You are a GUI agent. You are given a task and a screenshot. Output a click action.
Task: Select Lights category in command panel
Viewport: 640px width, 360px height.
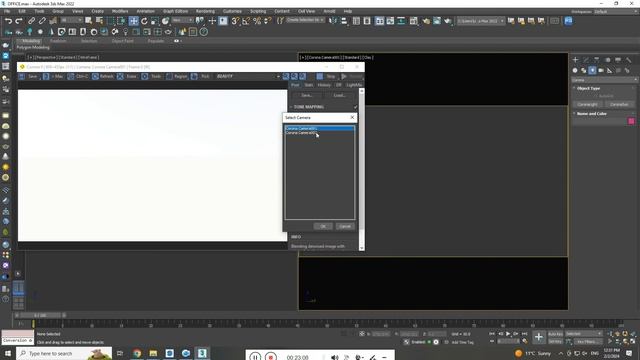pos(592,70)
